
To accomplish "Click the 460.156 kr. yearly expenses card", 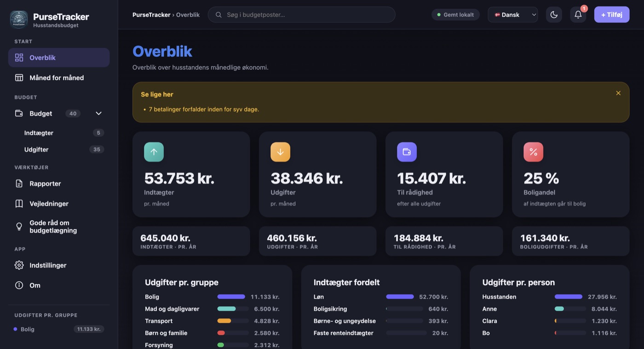I will 317,241.
